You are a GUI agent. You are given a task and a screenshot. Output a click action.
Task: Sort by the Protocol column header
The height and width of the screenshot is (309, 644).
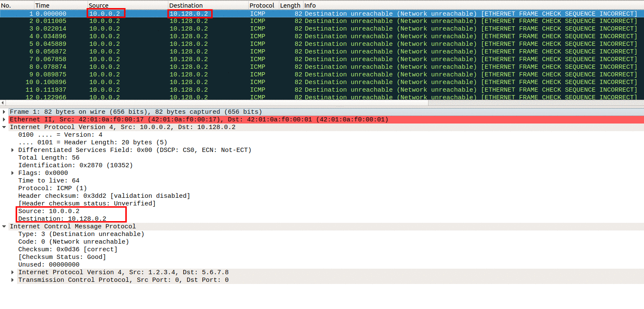tap(264, 6)
